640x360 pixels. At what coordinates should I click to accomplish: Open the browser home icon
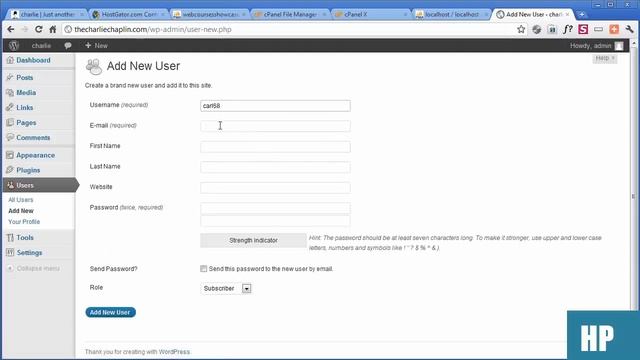point(53,29)
